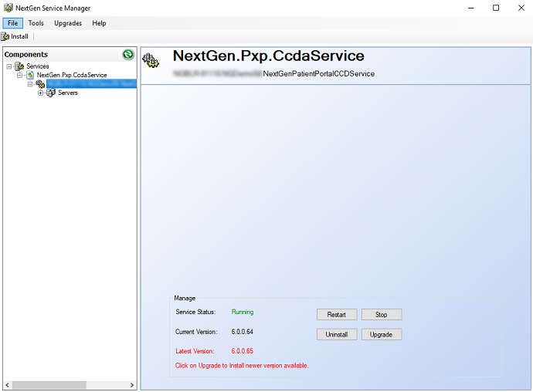Click the latest version 6.0.0.65 value
Screen dimensions: 533x392
click(x=242, y=351)
